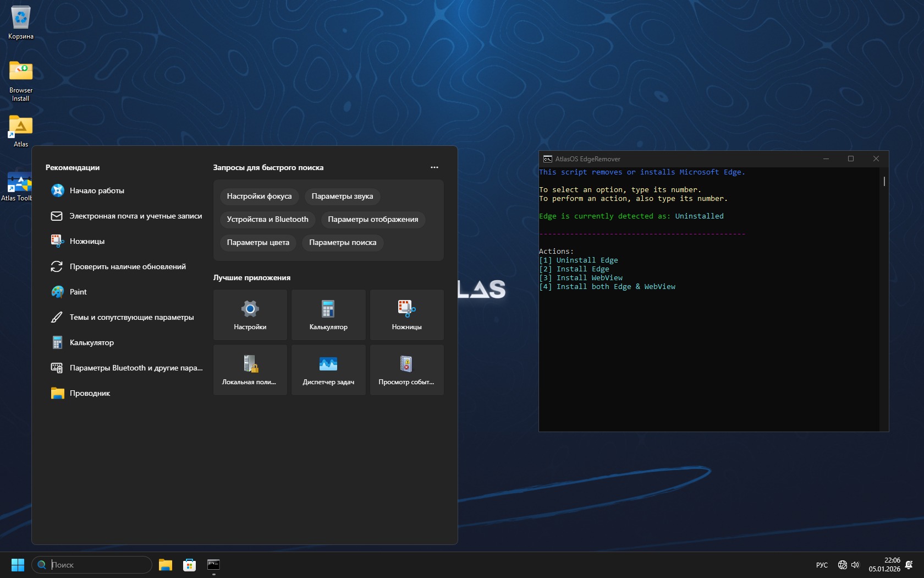924x578 pixels.
Task: Open volume control in system tray
Action: [x=855, y=565]
